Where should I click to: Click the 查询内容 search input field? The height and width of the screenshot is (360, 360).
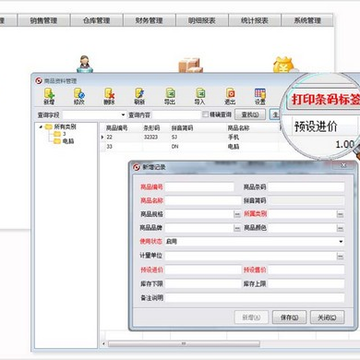tap(177, 115)
